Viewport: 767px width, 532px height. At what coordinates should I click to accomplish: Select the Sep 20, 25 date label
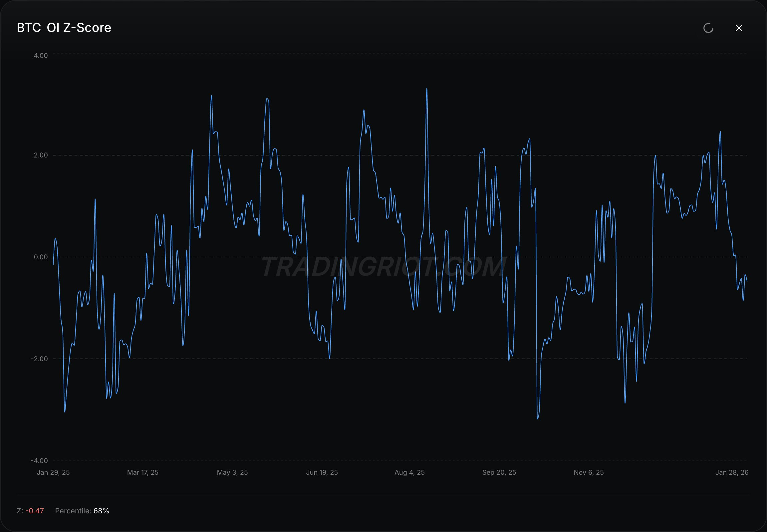(x=499, y=472)
